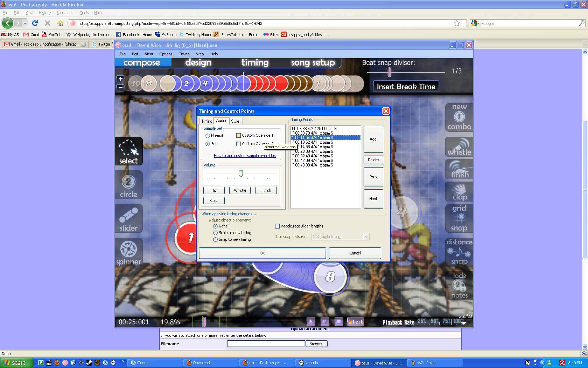Toggle distance snap
588x368 pixels.
[459, 252]
